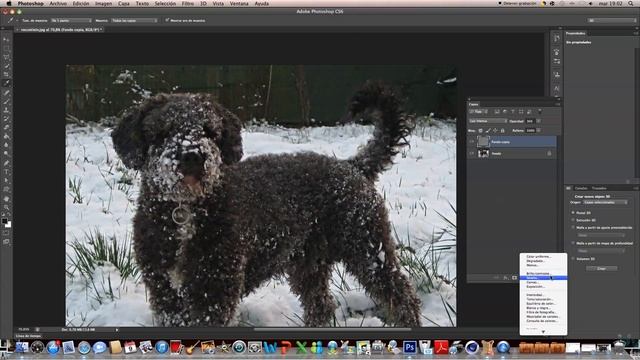Select the Dodge tool

tap(6, 154)
